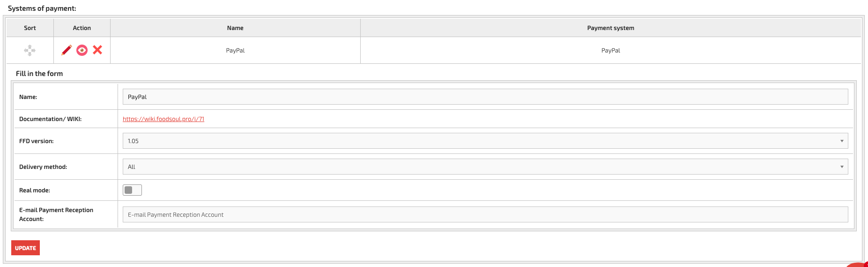This screenshot has height=267, width=868.
Task: Select the PayPal payment system cell
Action: [x=611, y=50]
